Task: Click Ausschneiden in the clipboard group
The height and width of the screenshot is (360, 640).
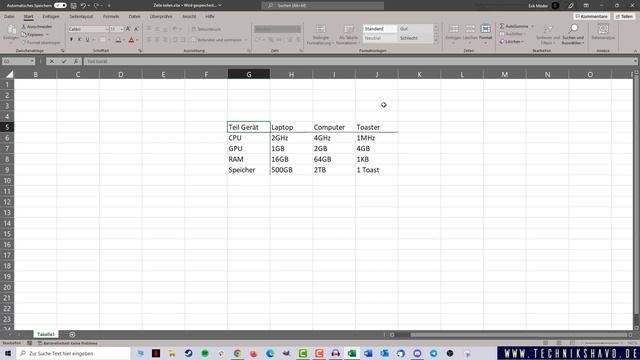Action: pos(37,27)
